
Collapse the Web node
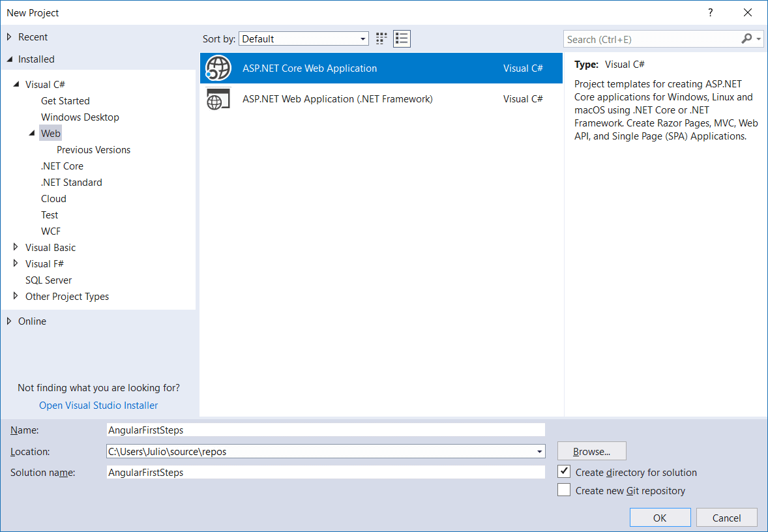[x=33, y=133]
